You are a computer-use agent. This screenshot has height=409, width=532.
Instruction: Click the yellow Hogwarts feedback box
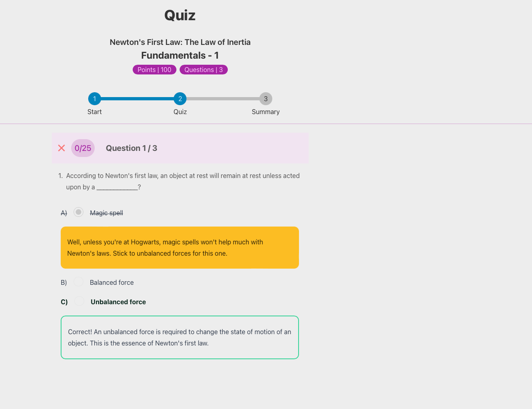pos(180,248)
